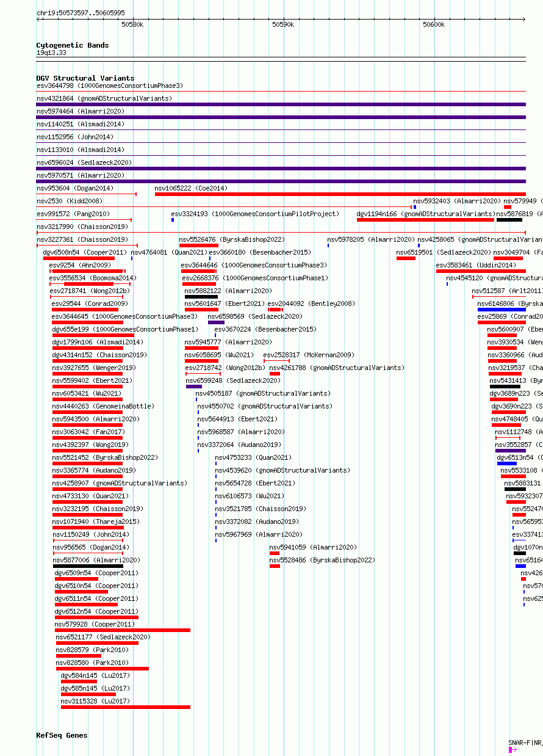Select variant nsv3372064 (Audano2019)
This screenshot has height=756, width=543.
tap(239, 445)
